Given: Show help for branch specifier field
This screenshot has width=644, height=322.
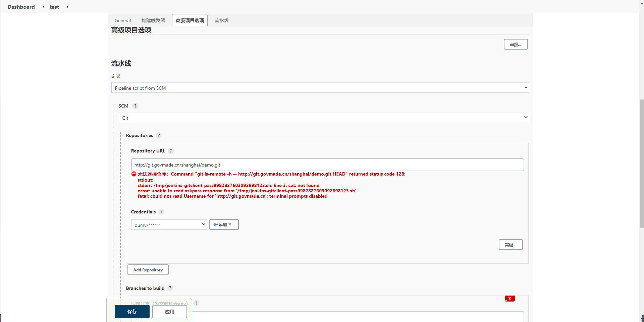Looking at the screenshot, I should [x=196, y=303].
